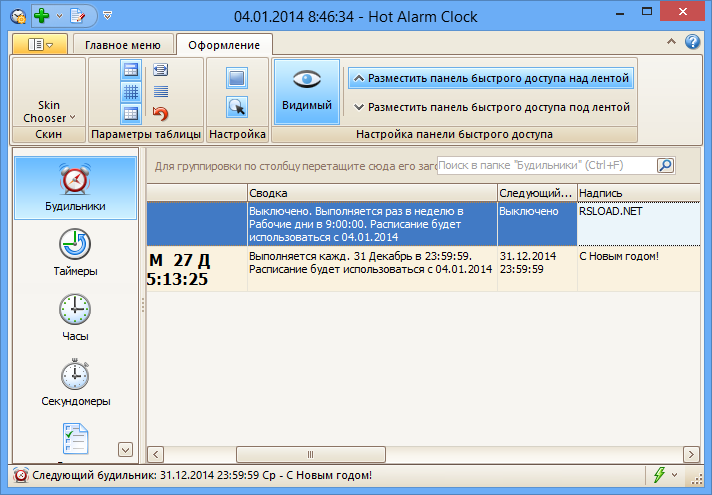
Task: Click the alarm icon in status bar
Action: [21, 475]
